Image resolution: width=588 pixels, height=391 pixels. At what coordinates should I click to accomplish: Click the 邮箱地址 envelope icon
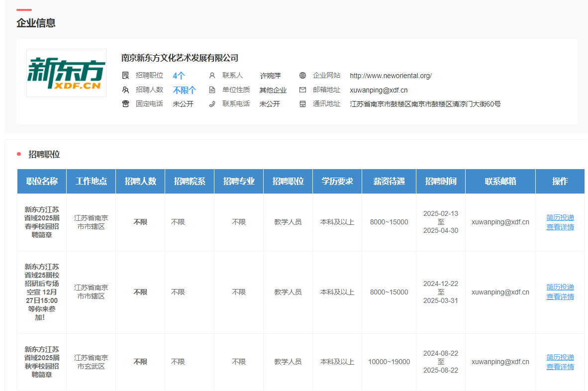302,90
